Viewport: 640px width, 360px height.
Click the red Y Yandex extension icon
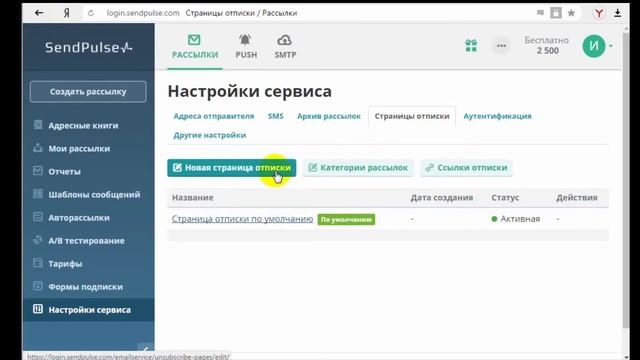coord(599,13)
